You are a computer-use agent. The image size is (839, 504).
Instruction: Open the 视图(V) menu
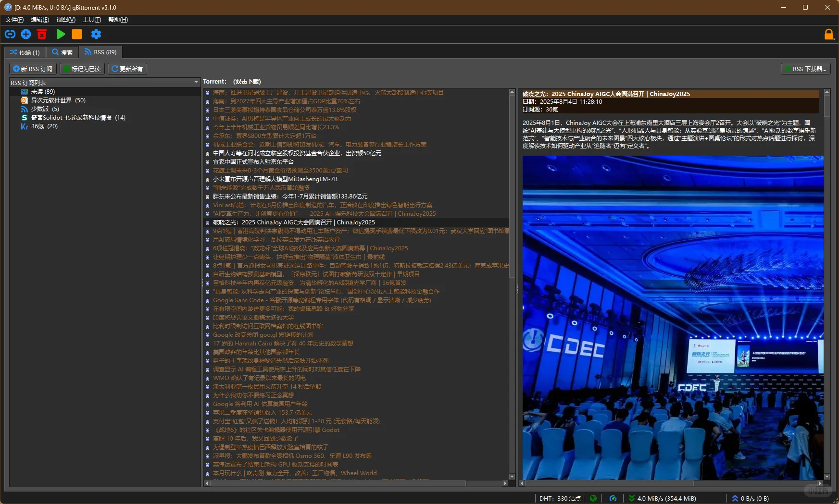click(66, 20)
